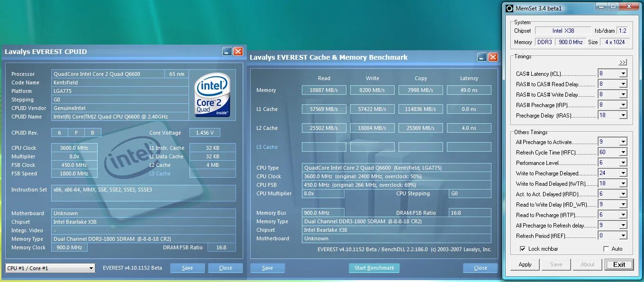Open the Read to Precharge (tRTP) dropdown
Image resolution: width=644 pixels, height=282 pixels.
pyautogui.click(x=623, y=215)
